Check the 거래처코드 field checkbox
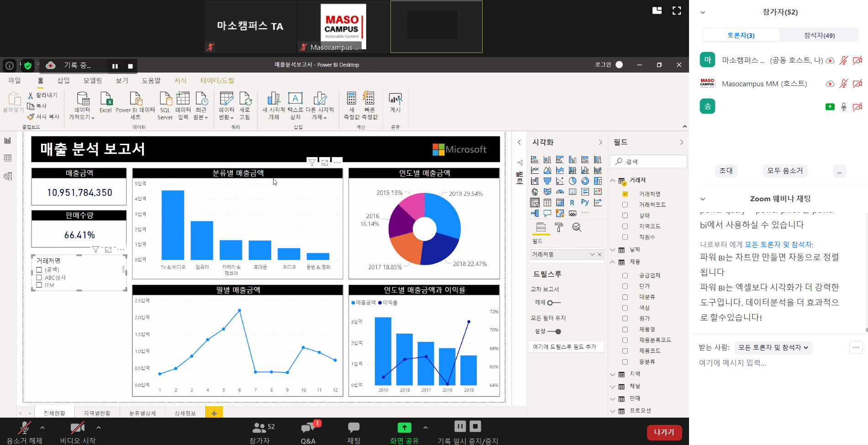Screen dimensions: 868x445 tap(625, 205)
